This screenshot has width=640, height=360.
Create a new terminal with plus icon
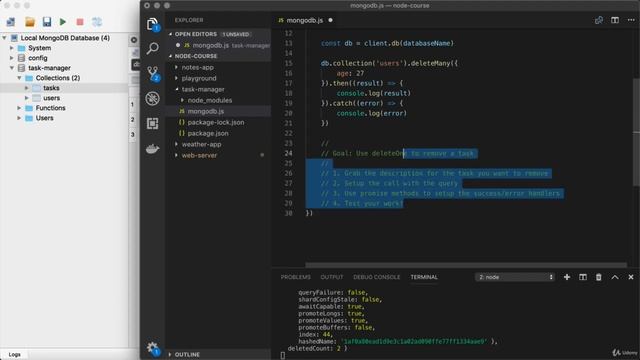pos(567,277)
